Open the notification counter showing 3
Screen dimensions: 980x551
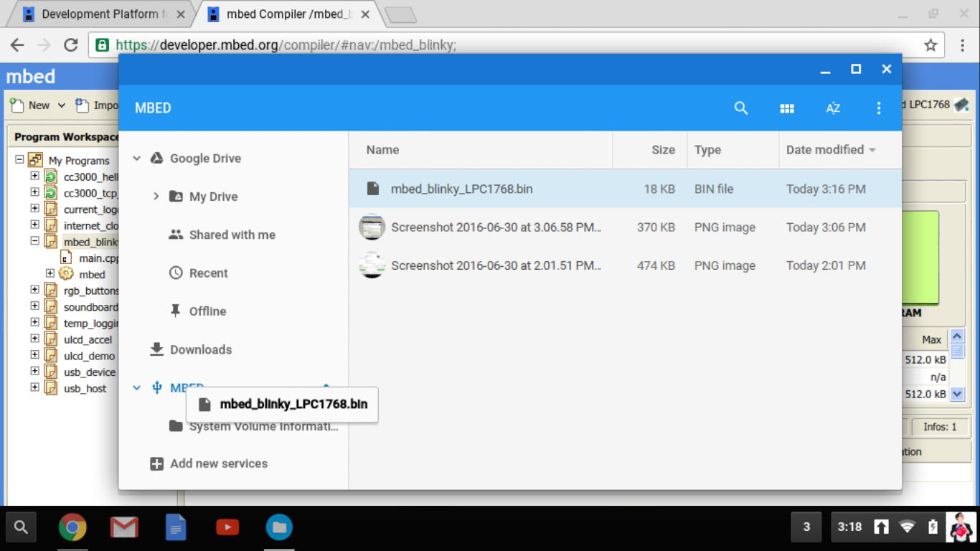(x=806, y=527)
